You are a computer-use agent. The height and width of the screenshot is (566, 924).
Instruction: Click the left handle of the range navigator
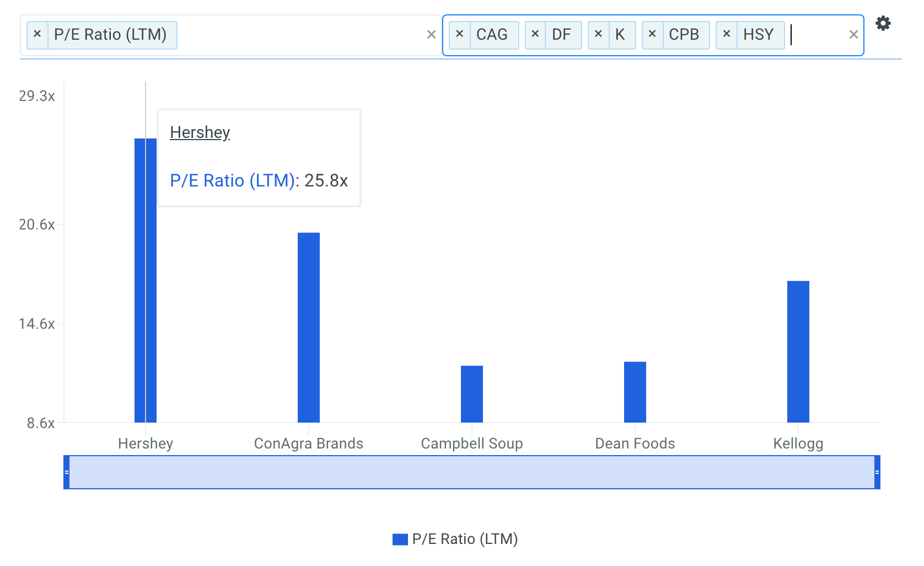tap(67, 472)
